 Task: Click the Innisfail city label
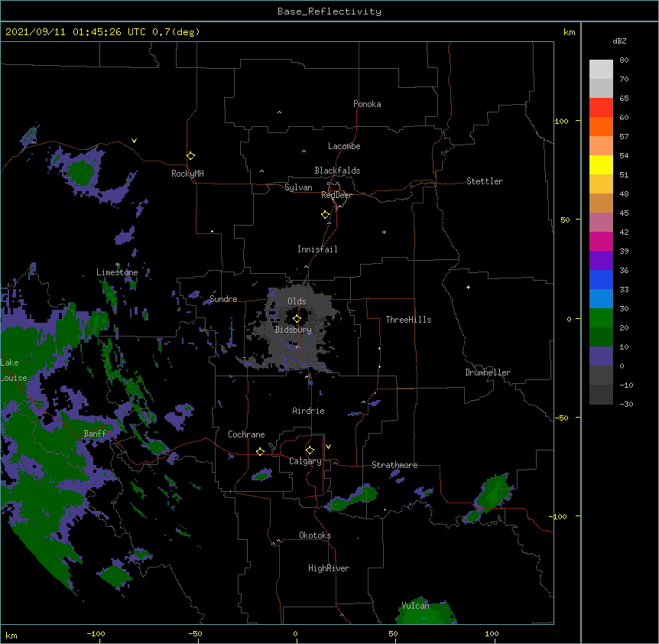click(x=317, y=249)
